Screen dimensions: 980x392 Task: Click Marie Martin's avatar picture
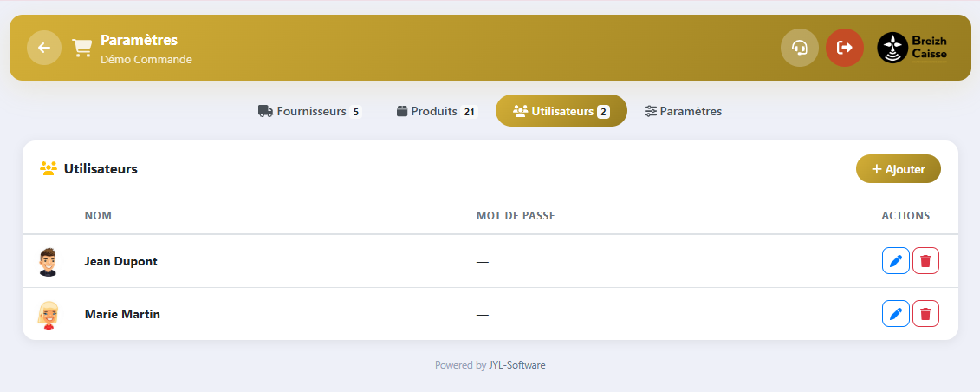click(x=49, y=314)
